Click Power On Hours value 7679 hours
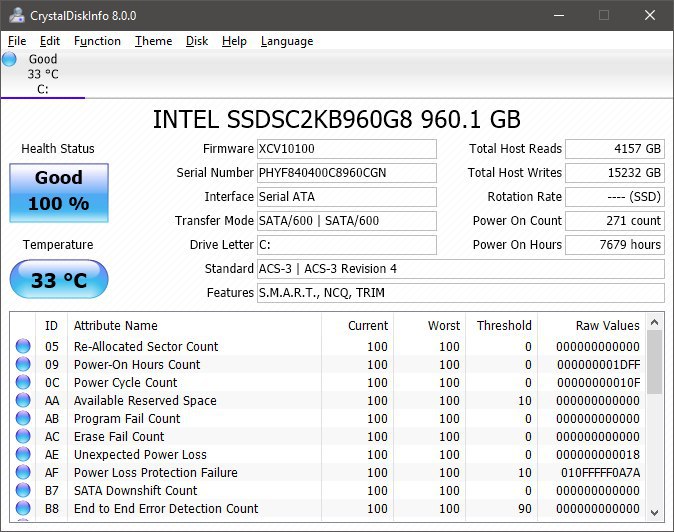The height and width of the screenshot is (532, 674). (x=615, y=245)
